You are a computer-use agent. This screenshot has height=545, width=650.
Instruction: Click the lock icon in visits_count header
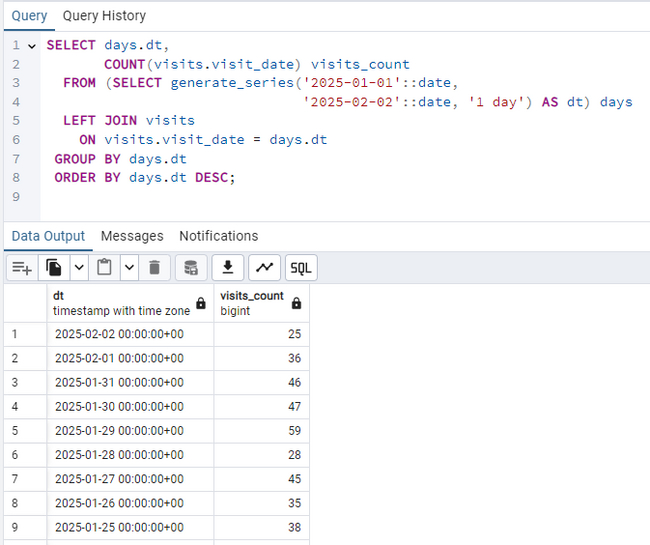[296, 303]
